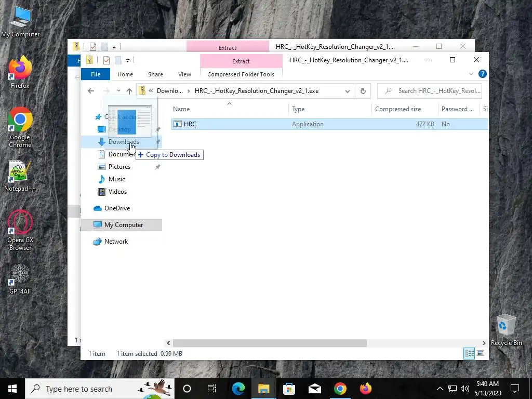
Task: Switch to the Home ribbon tab
Action: (125, 74)
